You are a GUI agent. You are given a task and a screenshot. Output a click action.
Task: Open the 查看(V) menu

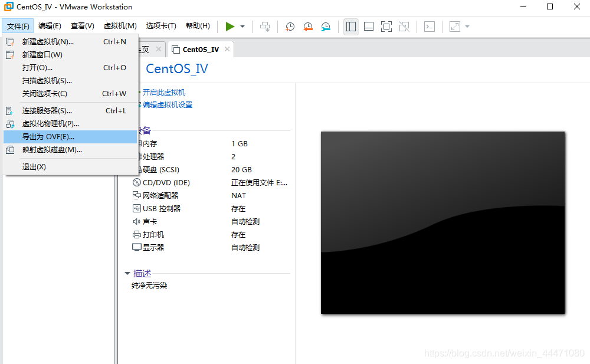(83, 26)
